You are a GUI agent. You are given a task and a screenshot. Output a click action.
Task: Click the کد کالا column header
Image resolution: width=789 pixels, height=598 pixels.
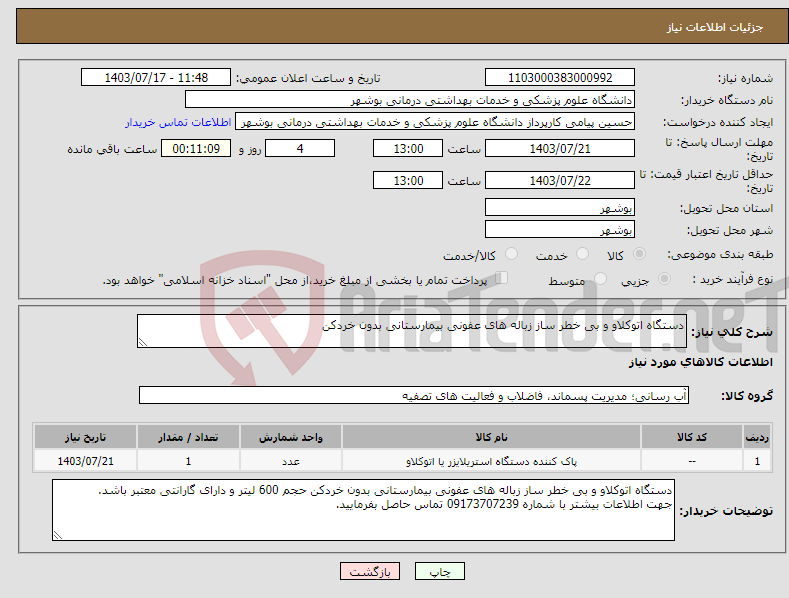click(x=692, y=437)
